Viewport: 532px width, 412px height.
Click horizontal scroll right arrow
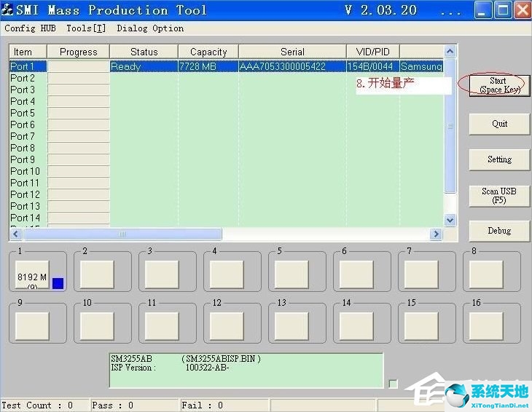coord(437,234)
